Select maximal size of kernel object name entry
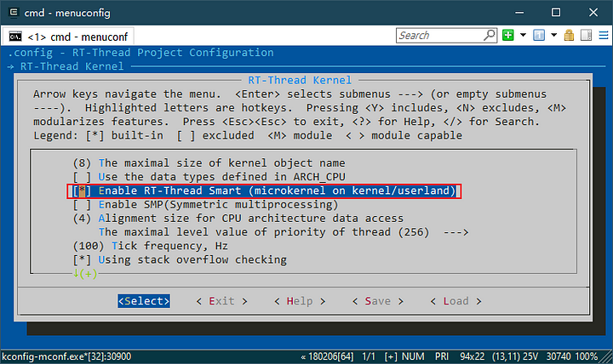Image resolution: width=613 pixels, height=364 pixels. 209,162
